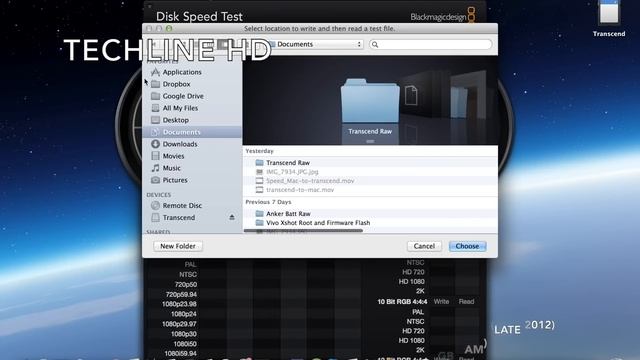Click the Downloads arrow icon in sidebar
This screenshot has height=360, width=640.
[x=155, y=144]
